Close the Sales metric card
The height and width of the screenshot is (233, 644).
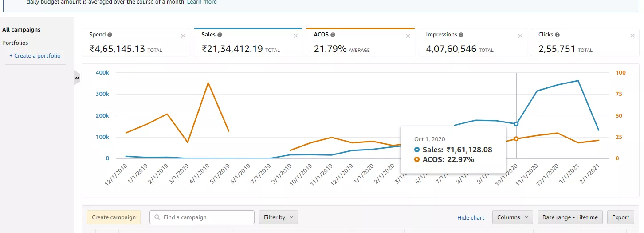point(295,36)
